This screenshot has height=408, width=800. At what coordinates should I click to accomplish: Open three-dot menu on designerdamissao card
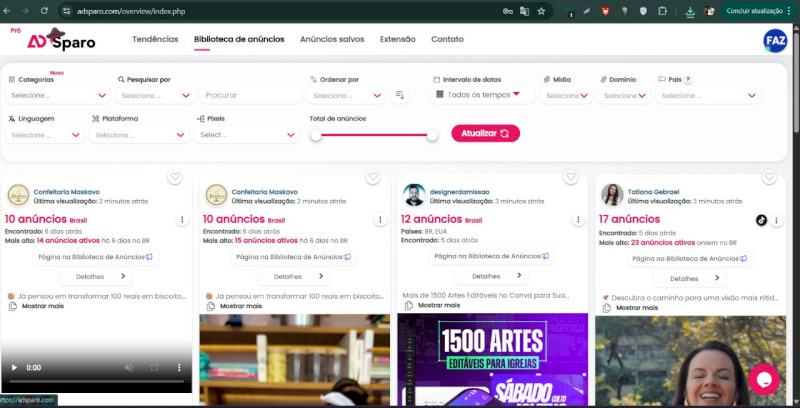tap(578, 220)
